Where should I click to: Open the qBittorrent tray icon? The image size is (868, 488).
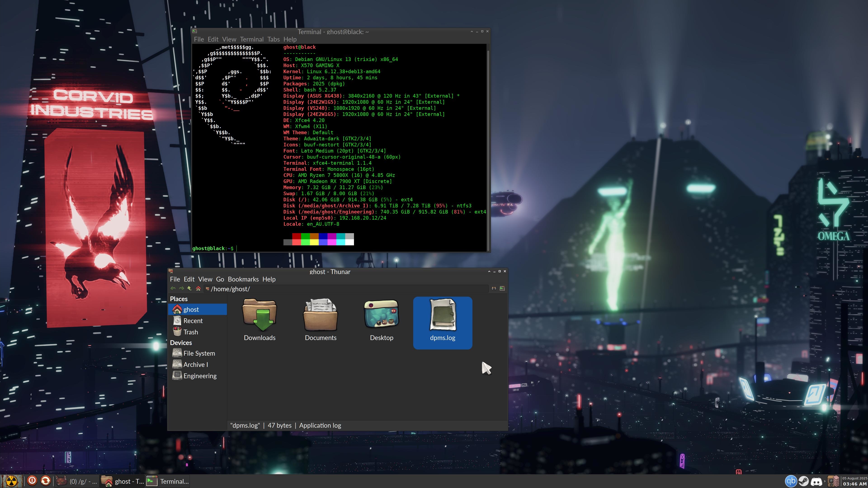pyautogui.click(x=791, y=481)
